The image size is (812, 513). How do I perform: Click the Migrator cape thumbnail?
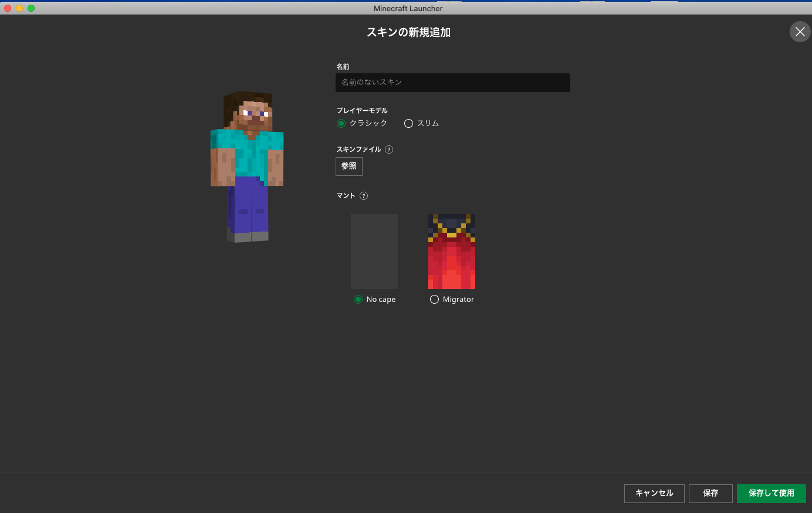click(x=452, y=252)
